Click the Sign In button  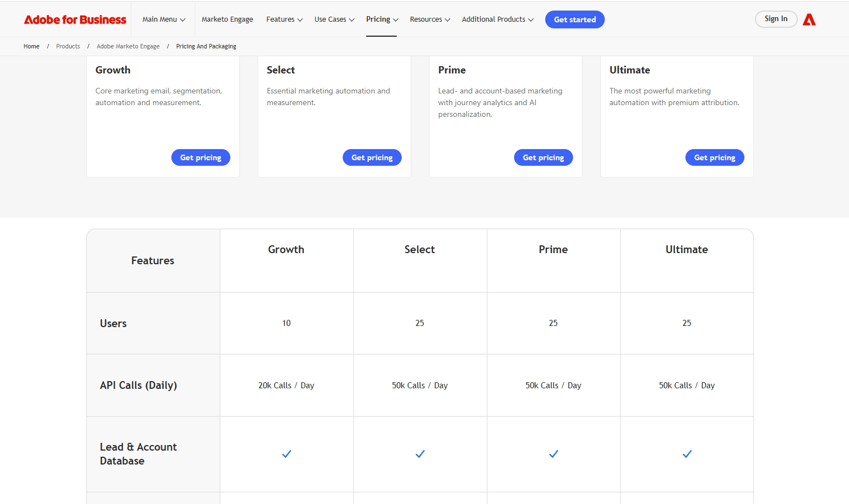776,19
